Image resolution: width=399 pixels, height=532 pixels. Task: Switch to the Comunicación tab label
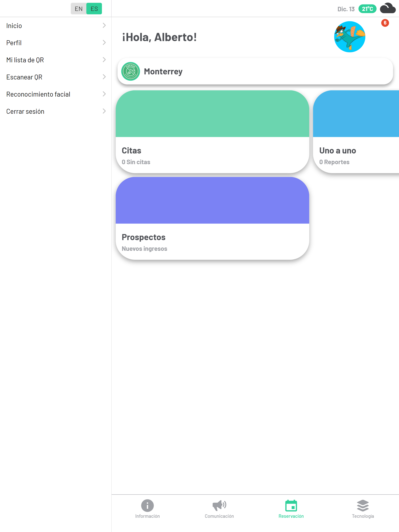[219, 516]
